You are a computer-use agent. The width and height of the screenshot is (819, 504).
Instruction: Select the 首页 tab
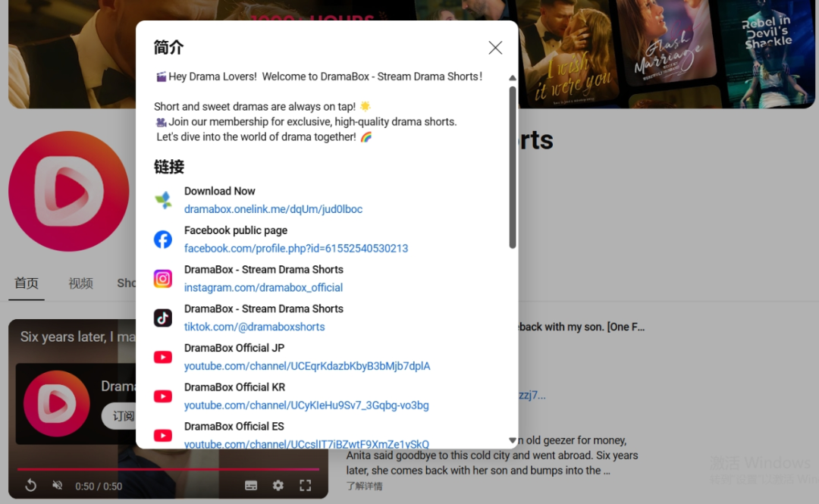point(26,283)
